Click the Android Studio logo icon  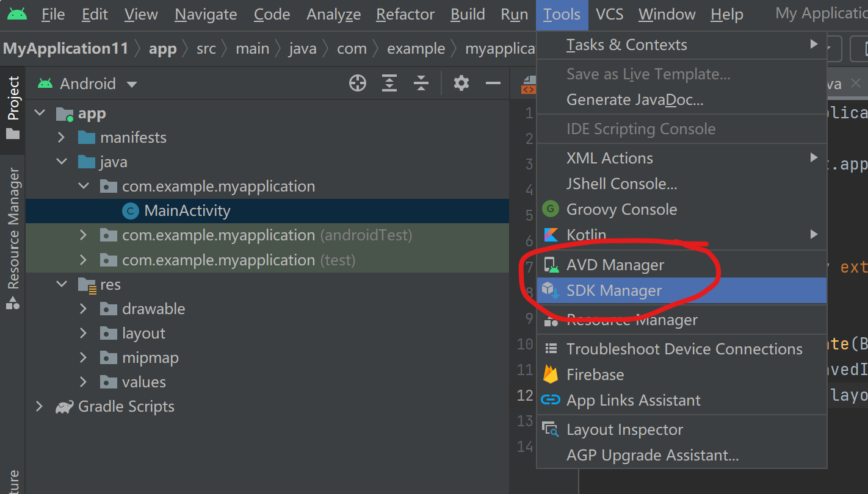[17, 13]
